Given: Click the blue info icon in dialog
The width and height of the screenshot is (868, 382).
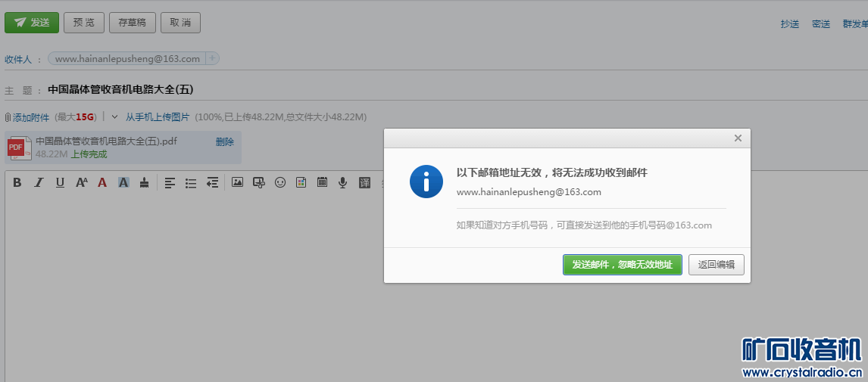Looking at the screenshot, I should click(426, 182).
